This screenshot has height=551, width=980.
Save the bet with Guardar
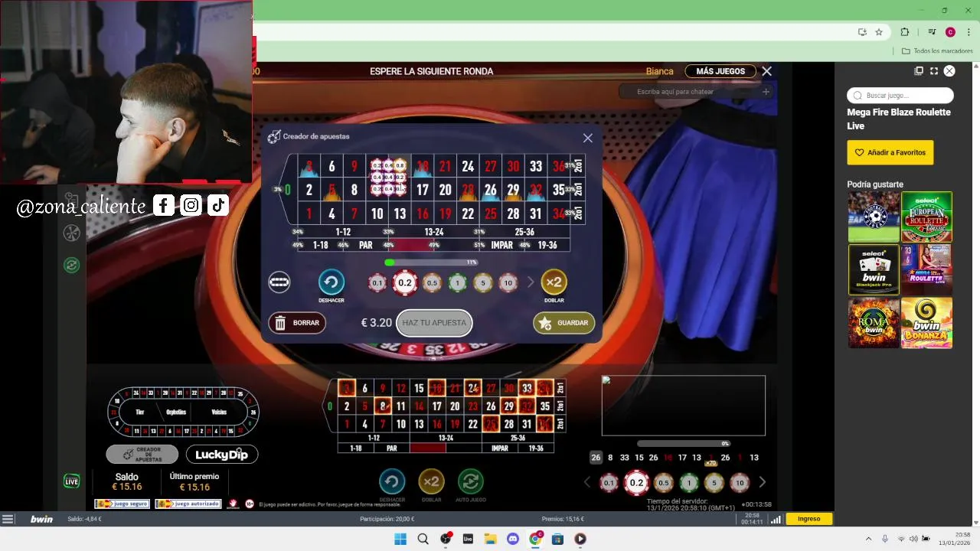click(x=563, y=323)
